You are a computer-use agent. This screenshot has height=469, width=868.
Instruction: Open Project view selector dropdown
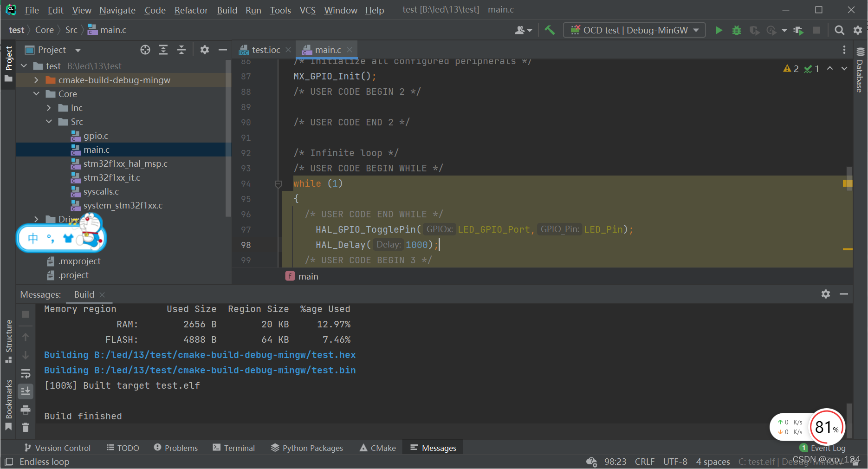(x=53, y=50)
